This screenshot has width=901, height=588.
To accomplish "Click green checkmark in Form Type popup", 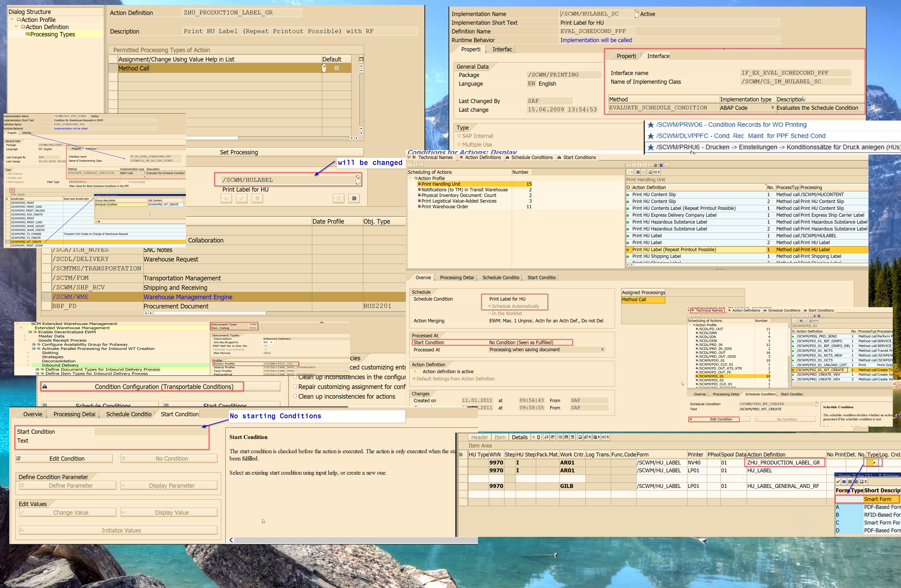I will point(838,482).
